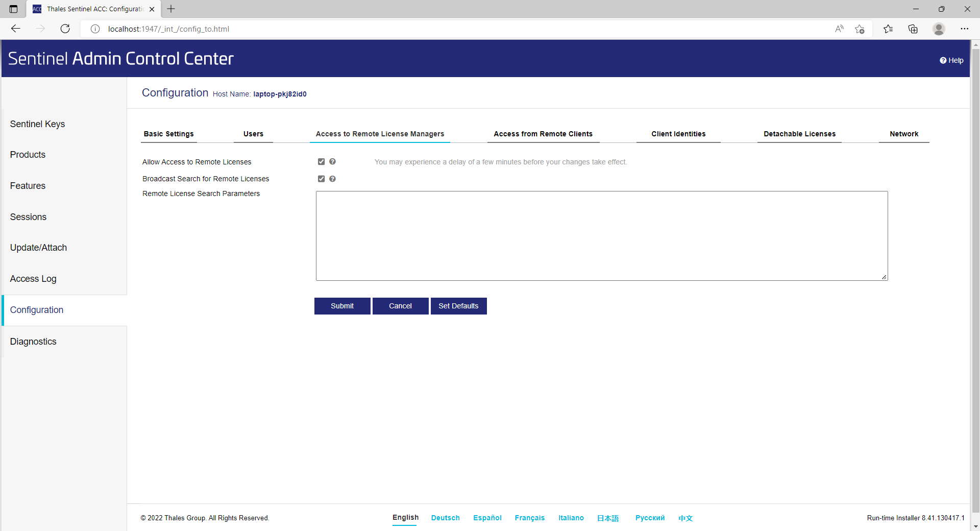Switch language to Chinese 中文
This screenshot has height=531, width=980.
coord(685,518)
